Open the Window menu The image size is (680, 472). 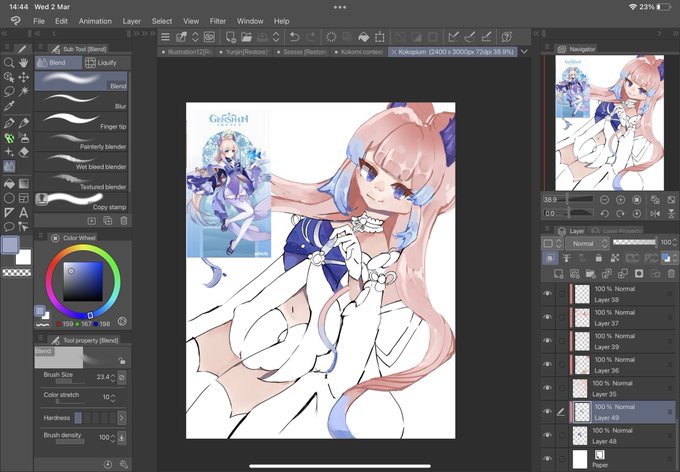250,21
